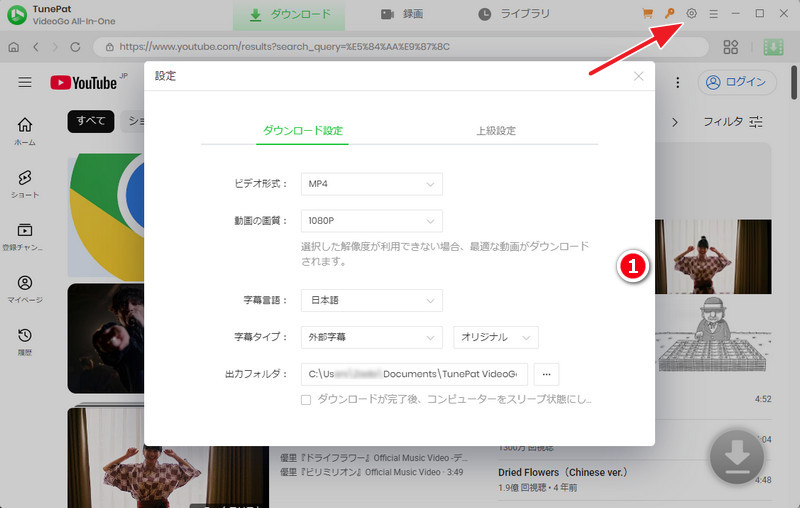Open the shopping cart icon in title bar
Viewport: 800px width, 508px height.
647,14
